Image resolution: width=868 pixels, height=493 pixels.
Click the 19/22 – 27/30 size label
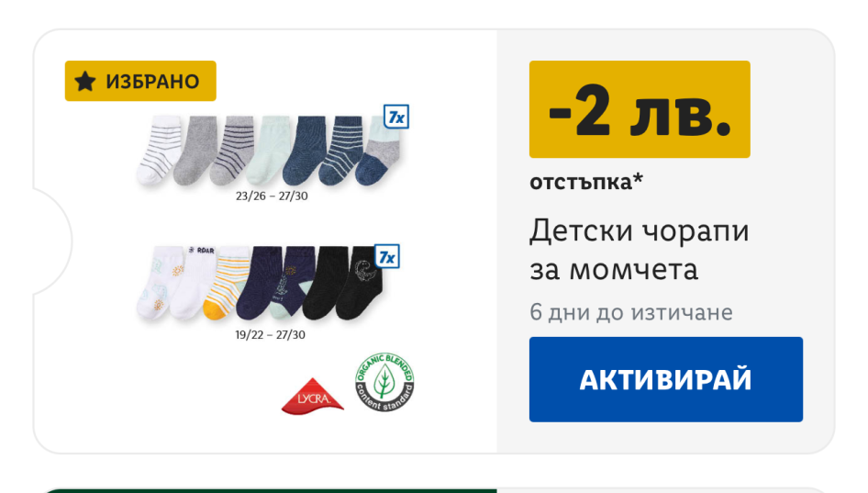click(x=270, y=334)
